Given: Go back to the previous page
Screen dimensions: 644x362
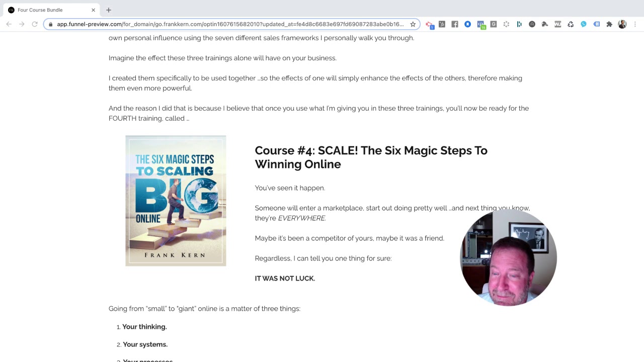Looking at the screenshot, I should point(9,24).
